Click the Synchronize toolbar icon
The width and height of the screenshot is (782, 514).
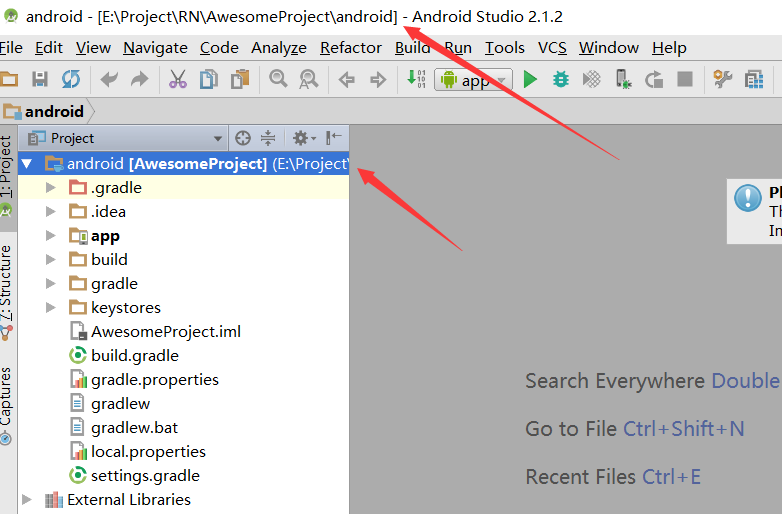tap(71, 79)
